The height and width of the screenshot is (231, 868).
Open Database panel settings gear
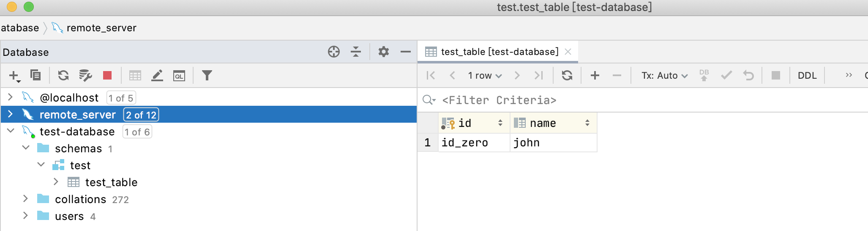(383, 52)
